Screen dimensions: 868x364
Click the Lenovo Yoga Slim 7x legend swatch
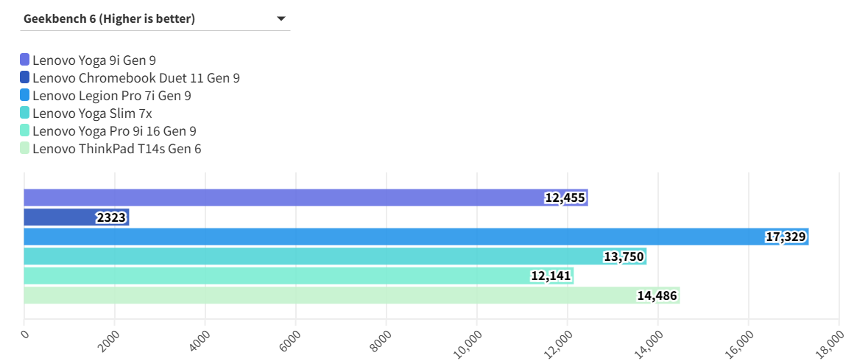coord(25,113)
